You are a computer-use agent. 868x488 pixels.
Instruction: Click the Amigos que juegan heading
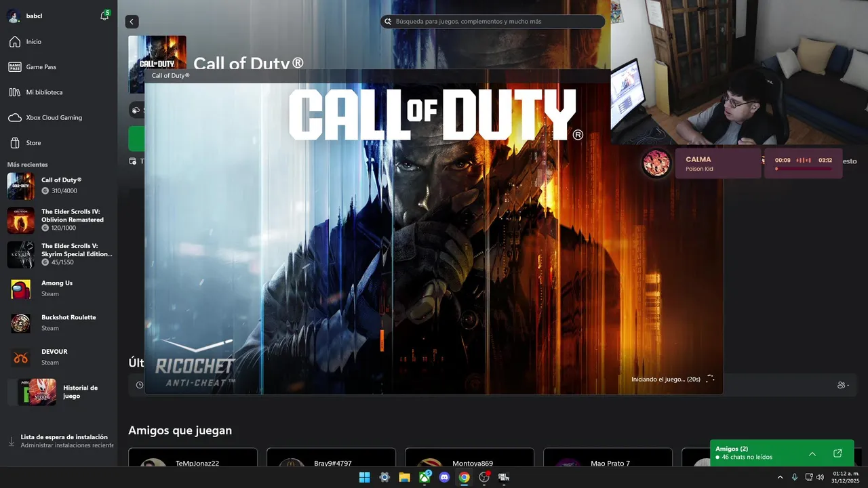pyautogui.click(x=180, y=430)
